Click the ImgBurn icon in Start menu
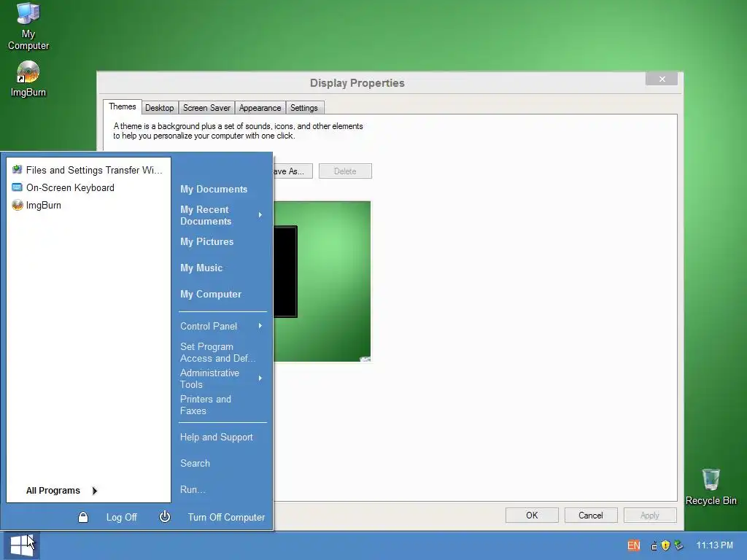The image size is (747, 560). click(x=18, y=205)
